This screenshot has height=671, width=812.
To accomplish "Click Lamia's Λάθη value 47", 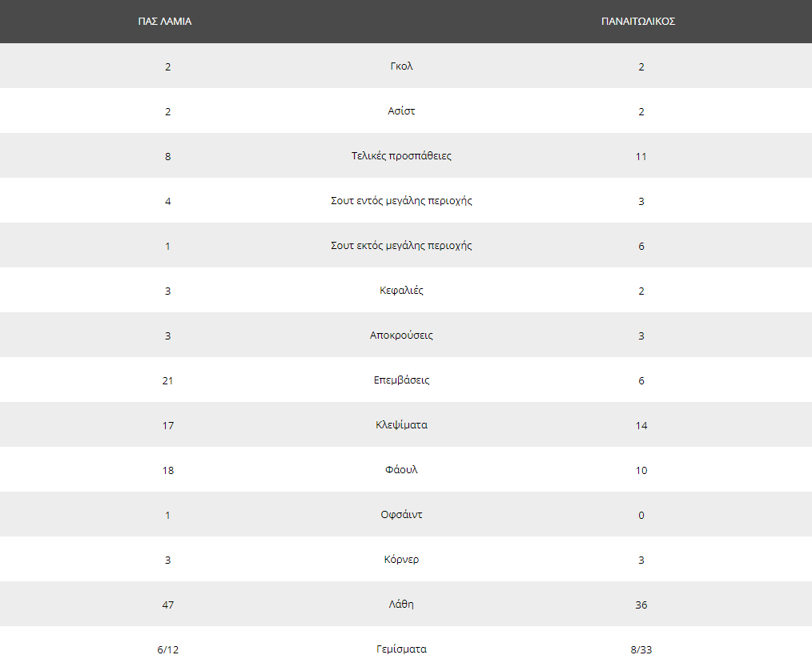I will pos(168,605).
